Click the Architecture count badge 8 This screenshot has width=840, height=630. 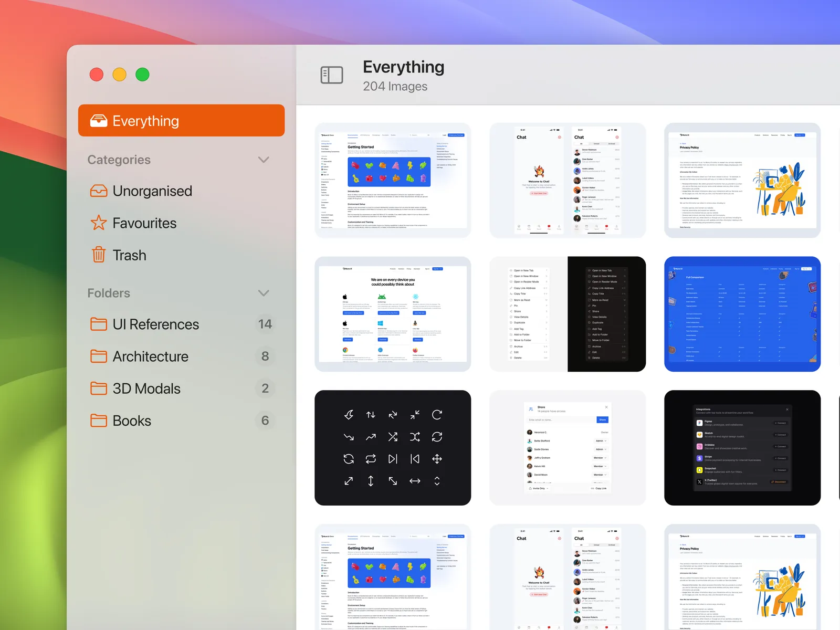click(x=265, y=356)
